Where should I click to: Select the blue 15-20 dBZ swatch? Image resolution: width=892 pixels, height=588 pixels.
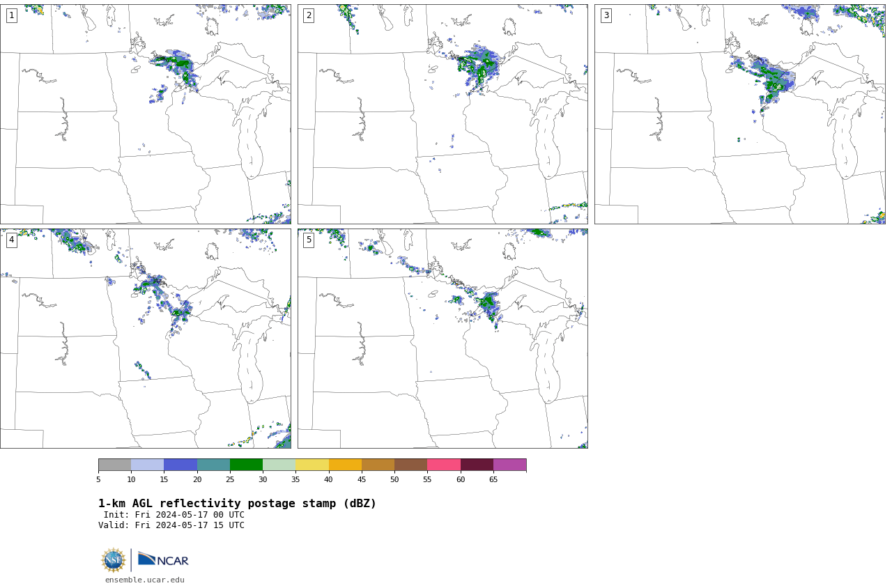tap(180, 465)
